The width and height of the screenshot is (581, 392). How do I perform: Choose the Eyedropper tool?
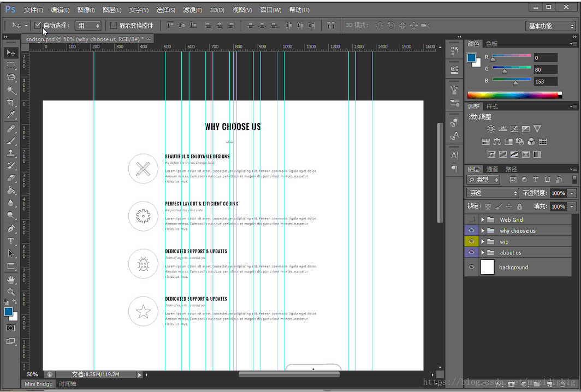[x=11, y=115]
